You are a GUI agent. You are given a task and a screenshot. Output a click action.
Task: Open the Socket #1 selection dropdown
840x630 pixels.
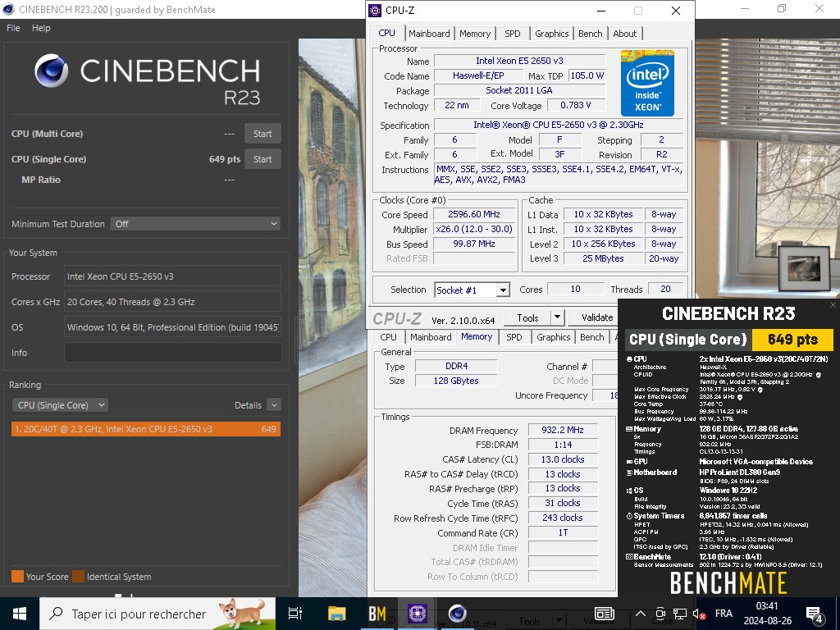pyautogui.click(x=472, y=290)
